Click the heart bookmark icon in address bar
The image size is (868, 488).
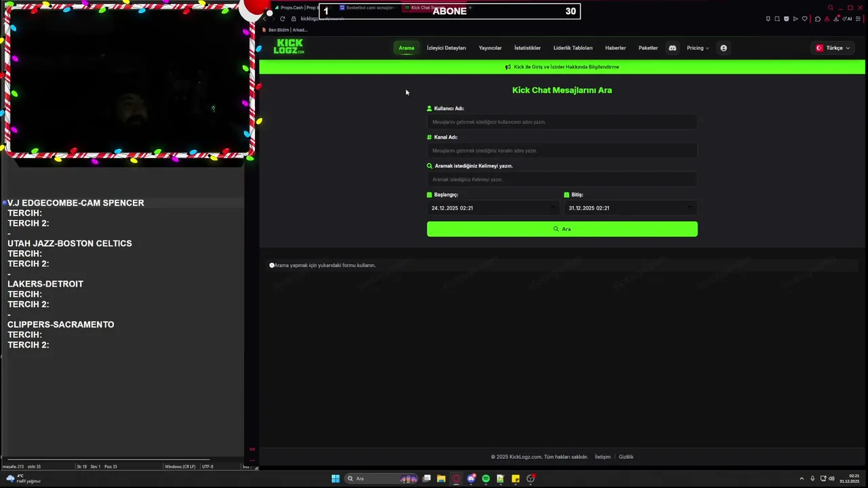(805, 19)
